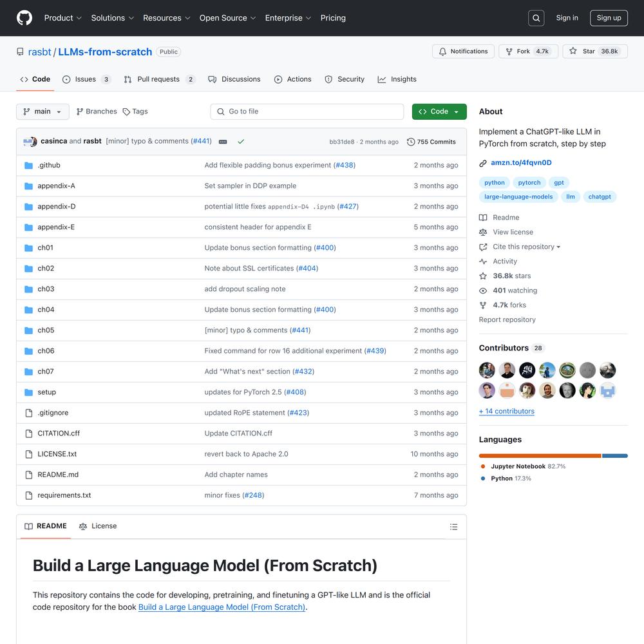Expand the Solutions menu

pos(112,18)
